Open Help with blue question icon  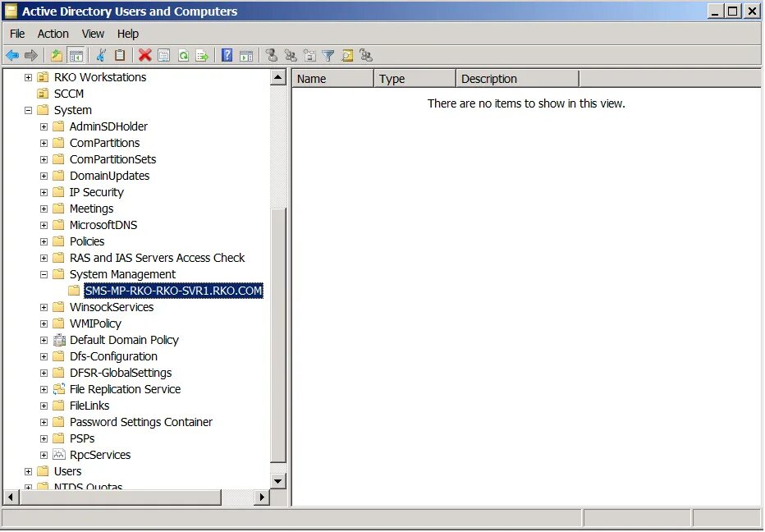tap(227, 56)
